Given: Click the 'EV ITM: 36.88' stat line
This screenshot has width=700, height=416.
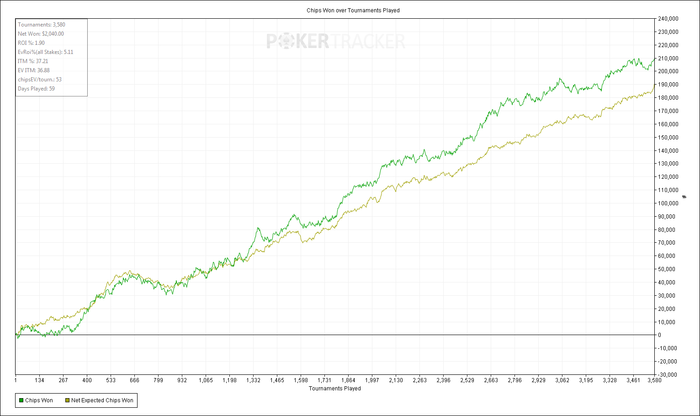Looking at the screenshot, I should tap(34, 71).
